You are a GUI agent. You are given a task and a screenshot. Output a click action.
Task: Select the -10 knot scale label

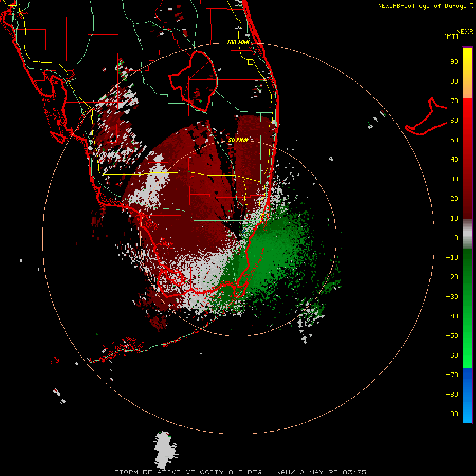pos(452,258)
